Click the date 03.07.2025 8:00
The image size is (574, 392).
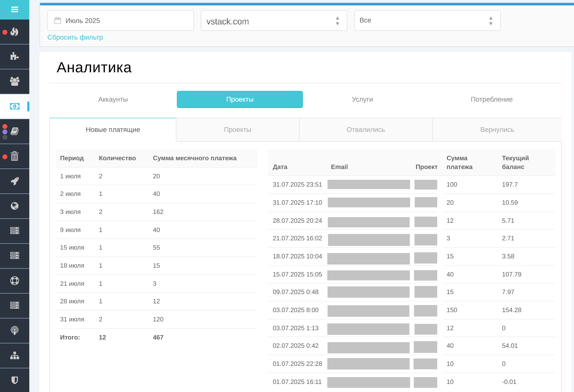coord(296,310)
